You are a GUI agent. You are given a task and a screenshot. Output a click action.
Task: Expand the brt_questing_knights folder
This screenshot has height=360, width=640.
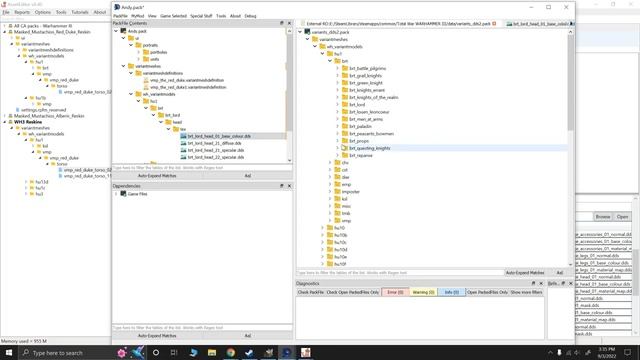338,148
